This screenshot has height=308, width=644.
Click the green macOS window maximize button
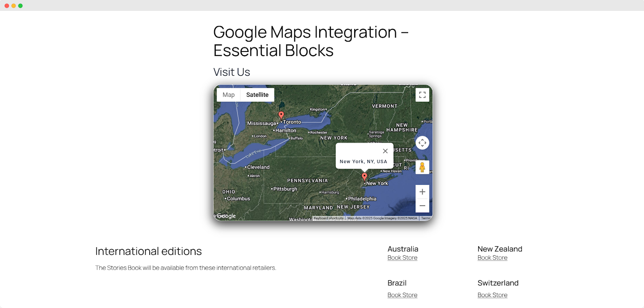click(x=21, y=6)
